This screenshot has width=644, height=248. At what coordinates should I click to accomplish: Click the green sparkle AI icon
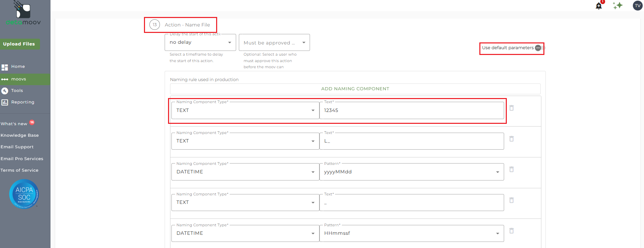coord(618,5)
